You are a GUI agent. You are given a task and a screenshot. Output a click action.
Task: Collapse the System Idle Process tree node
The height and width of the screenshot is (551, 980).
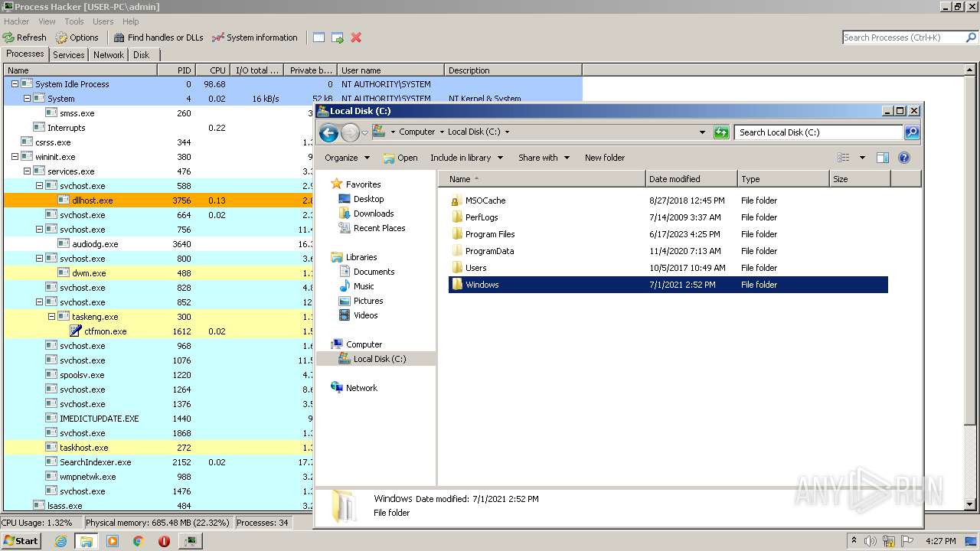pos(15,84)
